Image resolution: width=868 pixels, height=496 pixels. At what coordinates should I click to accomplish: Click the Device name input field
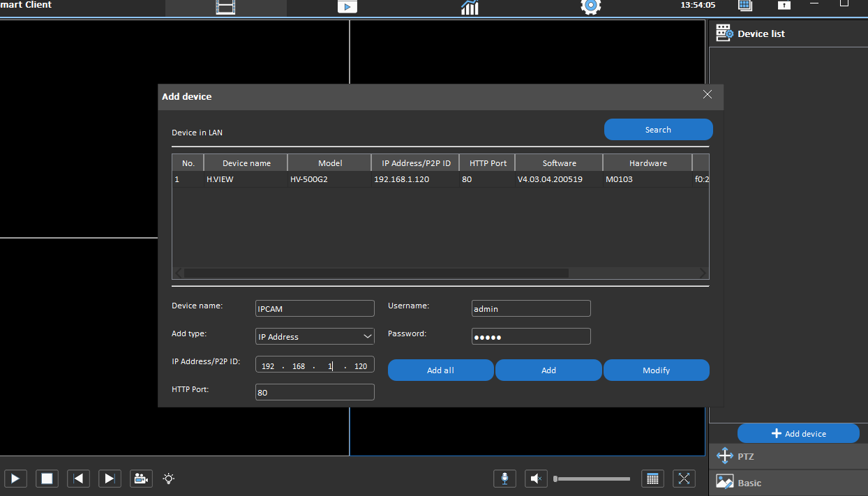[315, 308]
